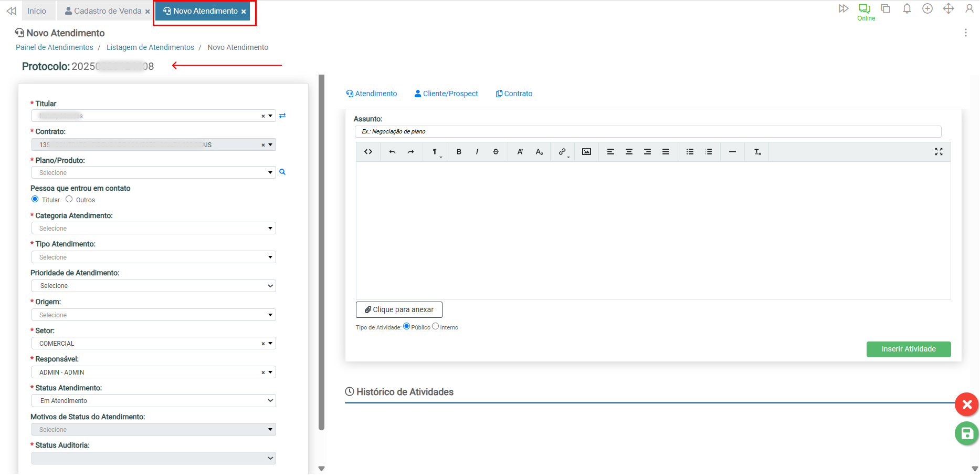Go to Listagem de Atendimentos breadcrumb link
Image resolution: width=980 pixels, height=476 pixels.
[150, 47]
